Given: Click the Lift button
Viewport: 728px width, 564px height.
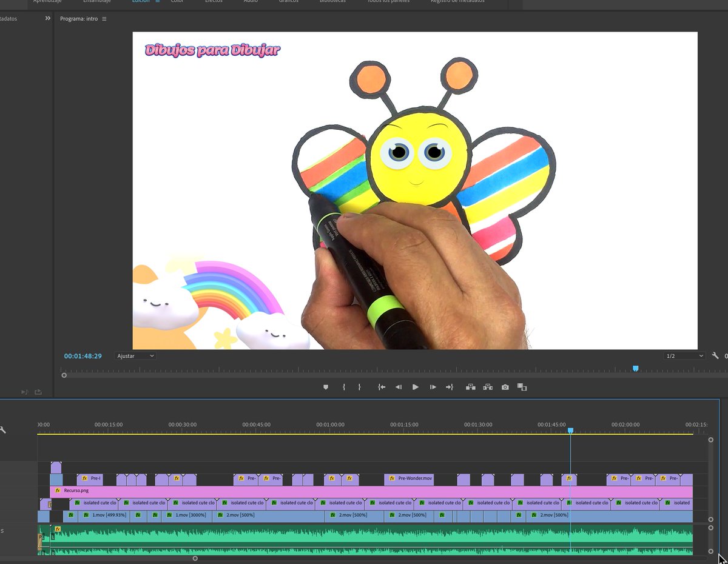Looking at the screenshot, I should 470,387.
